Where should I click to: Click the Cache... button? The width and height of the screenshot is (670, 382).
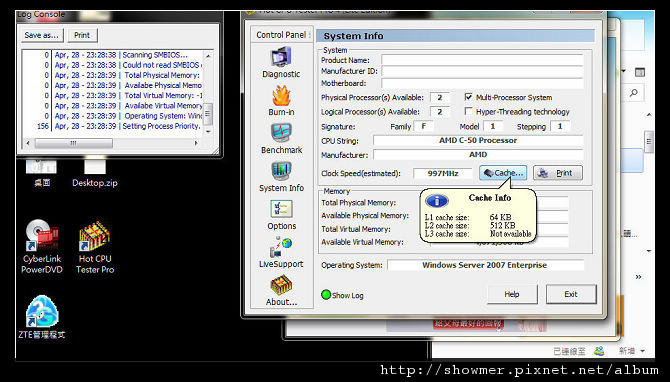coord(503,173)
